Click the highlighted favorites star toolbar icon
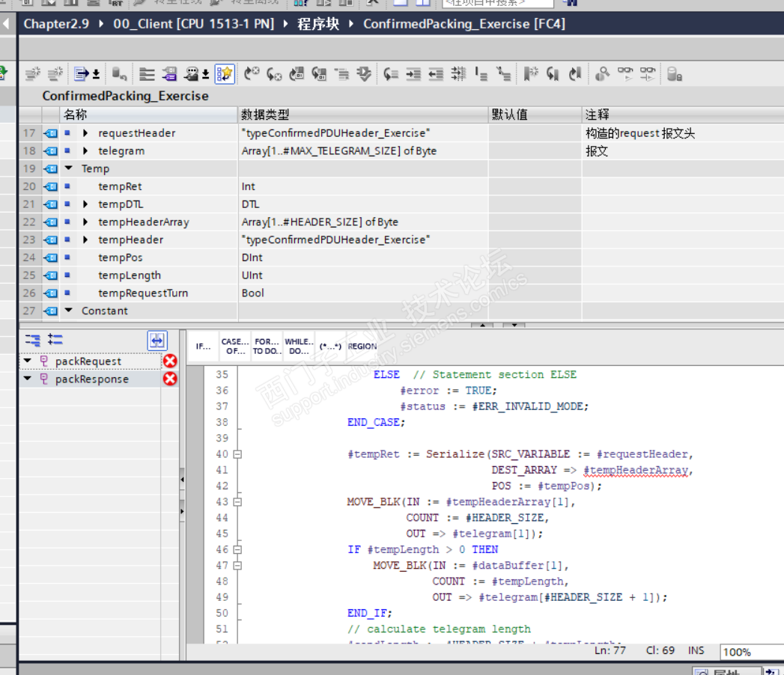The height and width of the screenshot is (675, 784). 225,73
